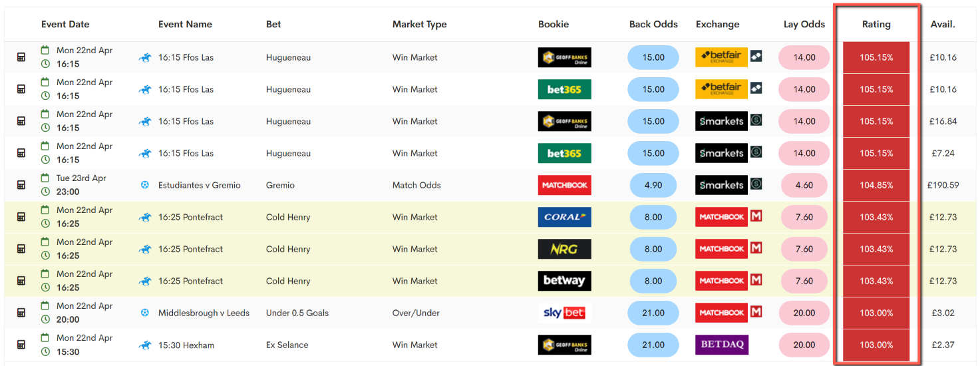This screenshot has width=980, height=366.
Task: Click Middlesbrough v Leeds event name
Action: [204, 313]
